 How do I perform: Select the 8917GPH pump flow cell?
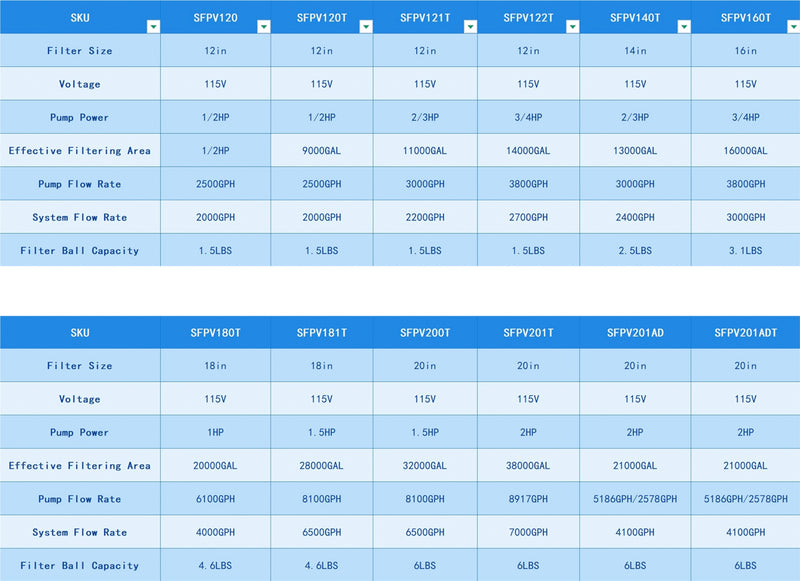pyautogui.click(x=527, y=499)
